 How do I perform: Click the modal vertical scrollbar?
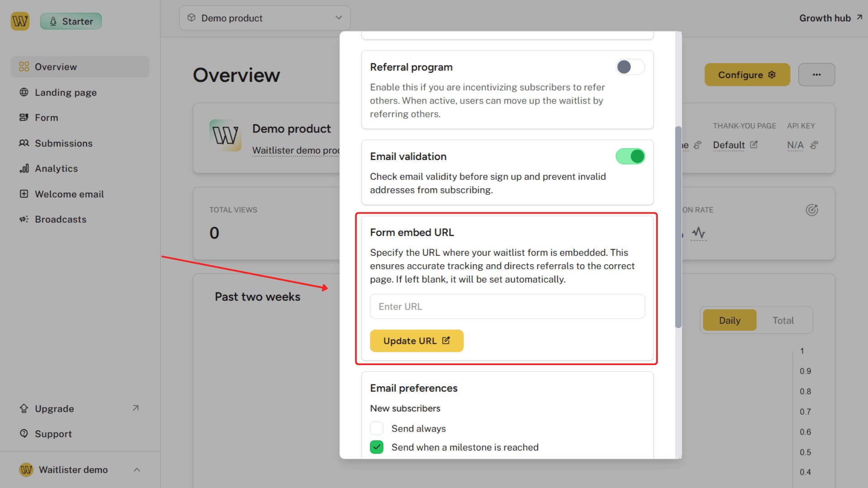[678, 227]
